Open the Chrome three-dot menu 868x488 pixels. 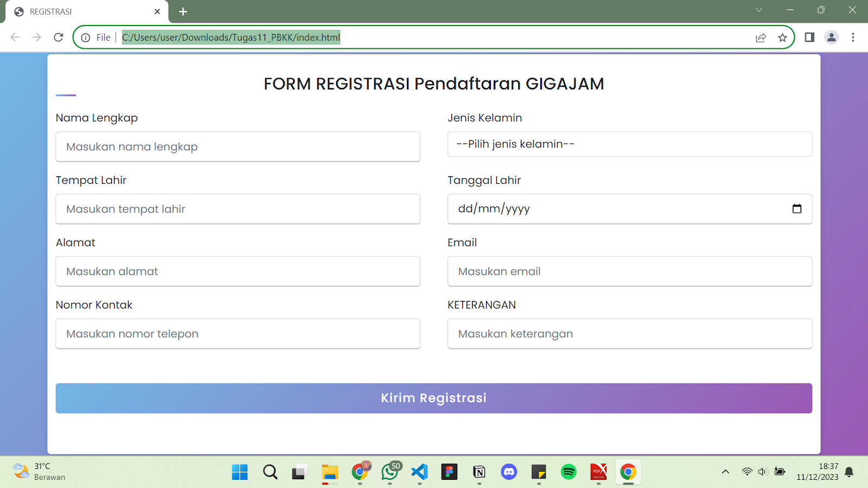[x=853, y=37]
